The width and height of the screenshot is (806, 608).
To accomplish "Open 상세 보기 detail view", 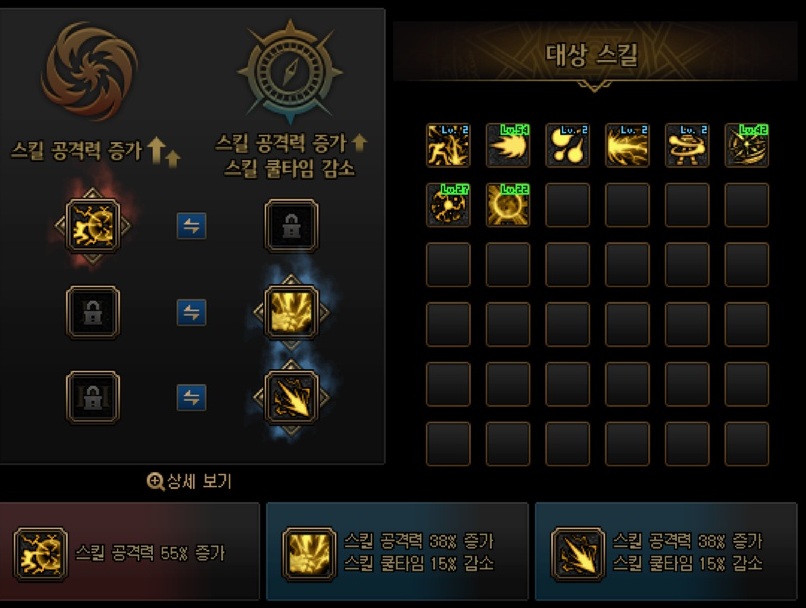I will tap(189, 482).
